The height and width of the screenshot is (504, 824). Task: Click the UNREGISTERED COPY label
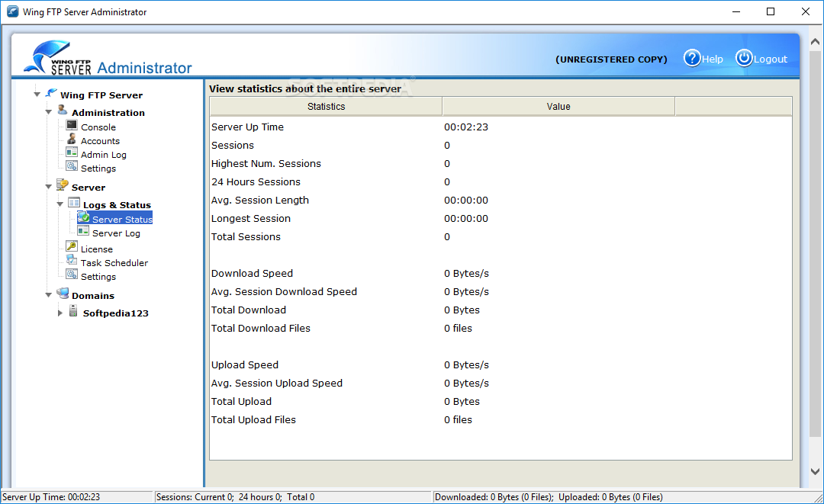pyautogui.click(x=611, y=59)
